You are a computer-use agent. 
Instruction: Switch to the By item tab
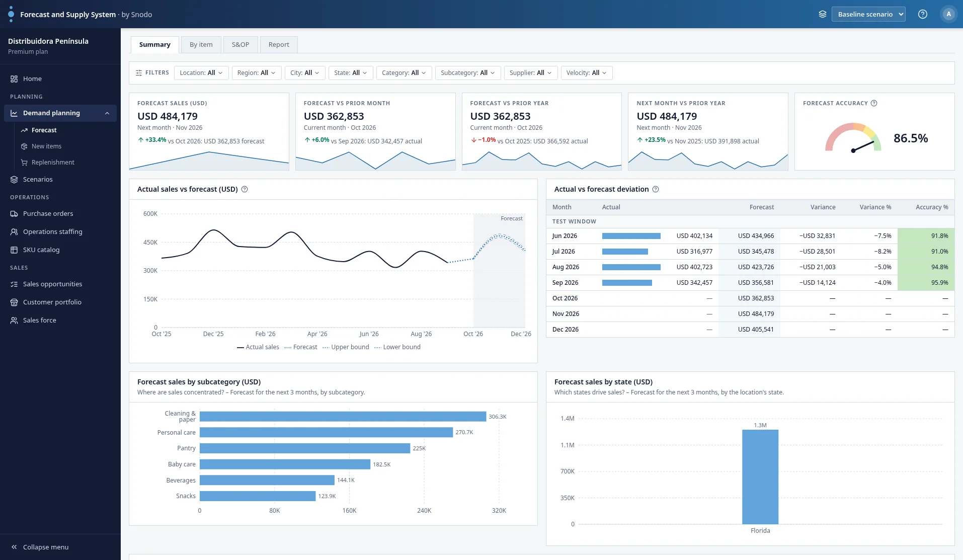[x=201, y=45]
